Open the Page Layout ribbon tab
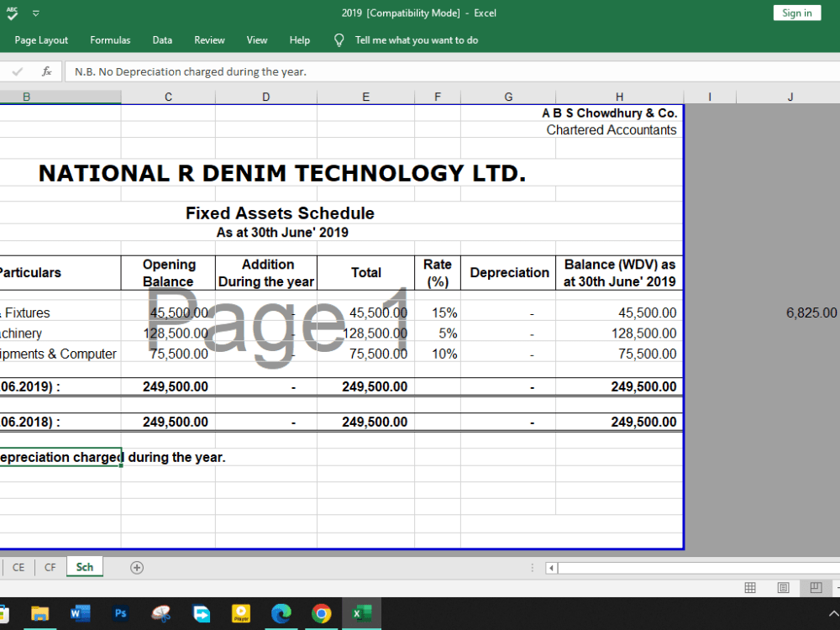840x630 pixels. click(x=41, y=40)
